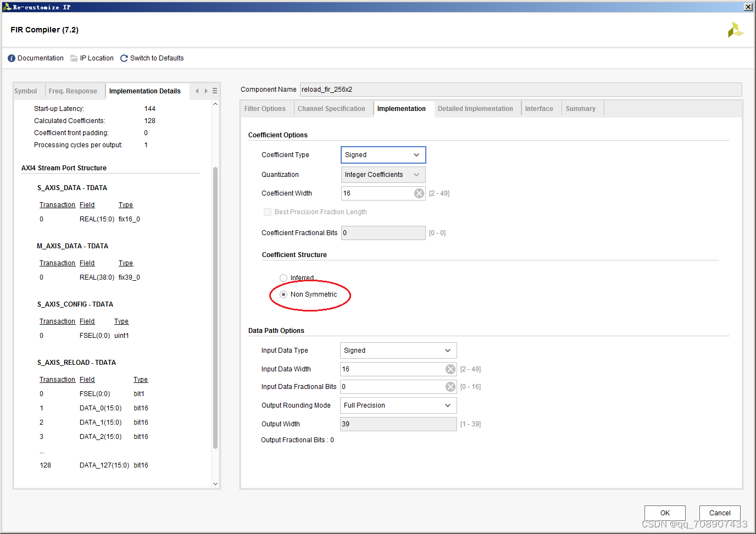Click the Start-up Latency value 144

pyautogui.click(x=150, y=109)
